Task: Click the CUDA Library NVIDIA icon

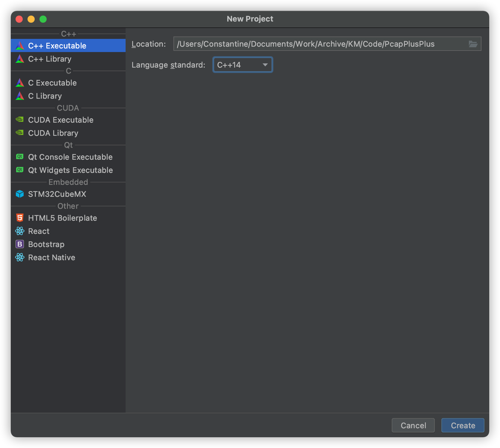Action: point(20,133)
